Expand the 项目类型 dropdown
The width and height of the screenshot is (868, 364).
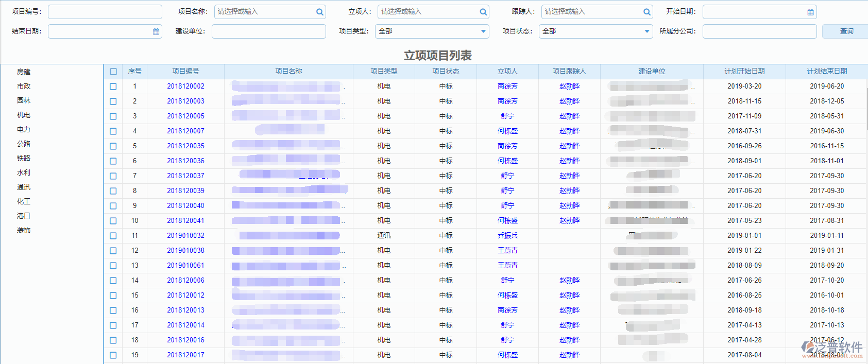[483, 31]
